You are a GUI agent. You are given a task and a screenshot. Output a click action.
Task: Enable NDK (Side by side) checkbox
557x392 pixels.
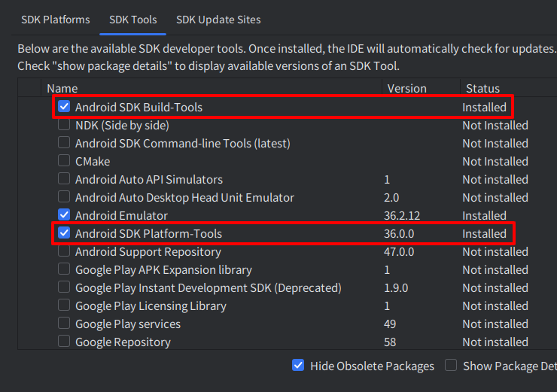(x=64, y=125)
